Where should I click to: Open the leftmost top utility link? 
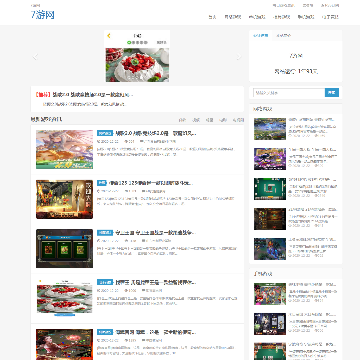(284, 5)
